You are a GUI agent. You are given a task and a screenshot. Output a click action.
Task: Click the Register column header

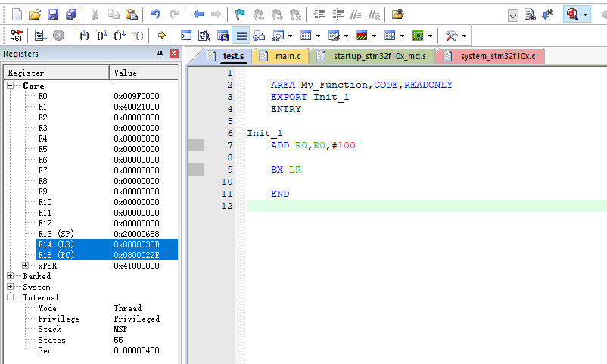coord(57,73)
